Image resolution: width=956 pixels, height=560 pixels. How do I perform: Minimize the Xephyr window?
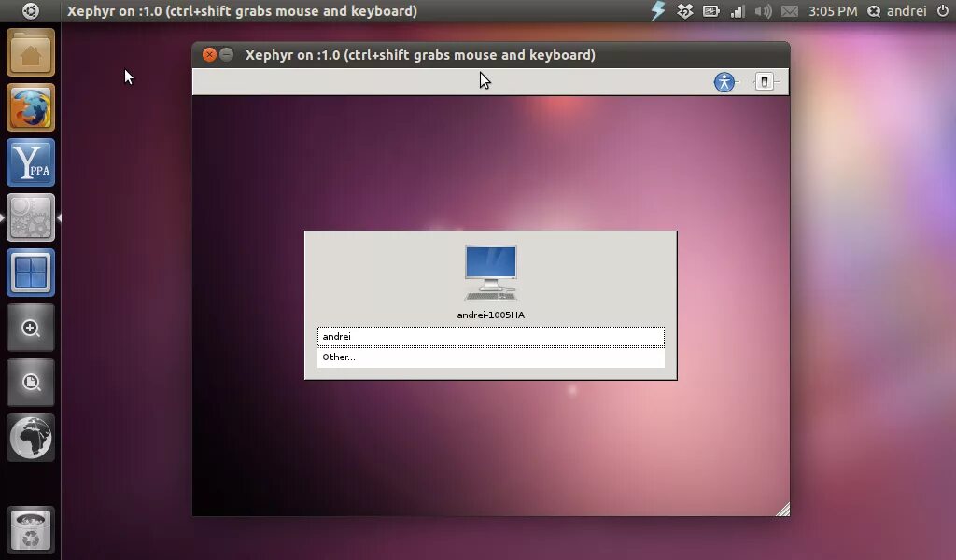tap(226, 55)
